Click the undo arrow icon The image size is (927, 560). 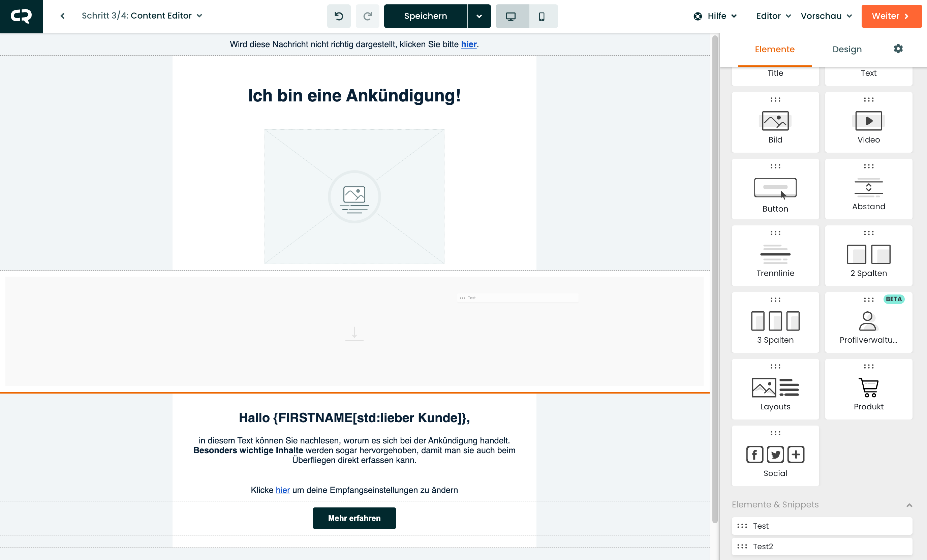click(339, 16)
